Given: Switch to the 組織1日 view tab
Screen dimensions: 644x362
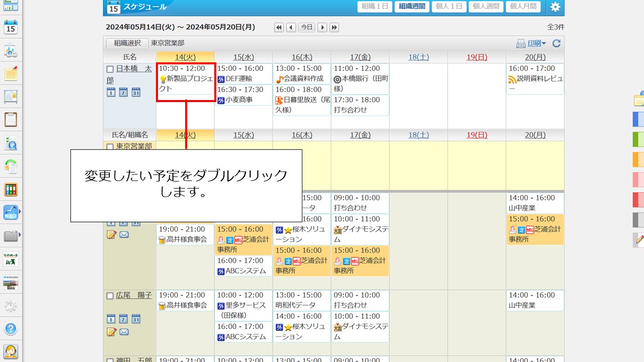Looking at the screenshot, I should point(374,7).
